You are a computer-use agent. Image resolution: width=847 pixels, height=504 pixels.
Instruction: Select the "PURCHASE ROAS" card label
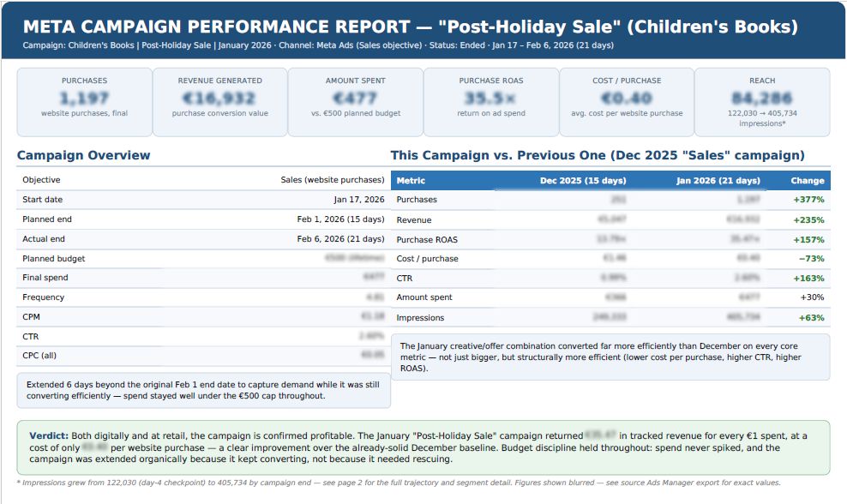tap(491, 81)
